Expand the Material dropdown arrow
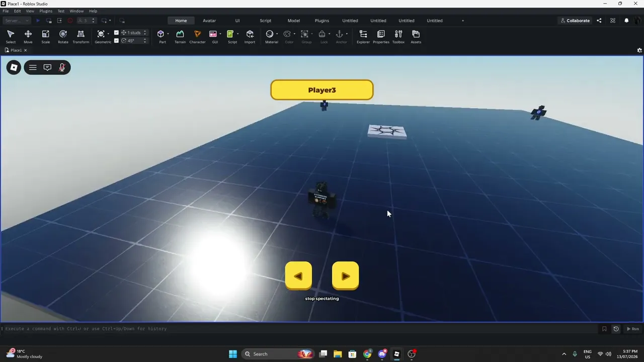 pos(277,34)
